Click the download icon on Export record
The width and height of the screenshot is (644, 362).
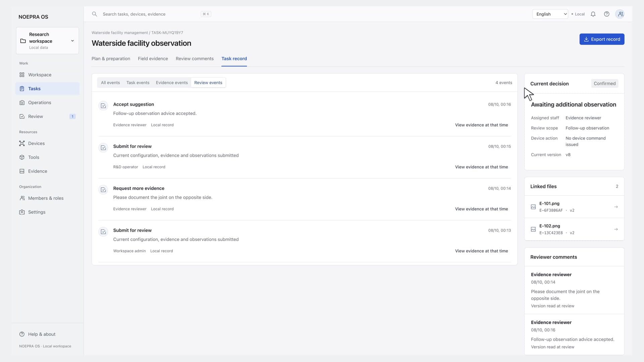tap(586, 39)
